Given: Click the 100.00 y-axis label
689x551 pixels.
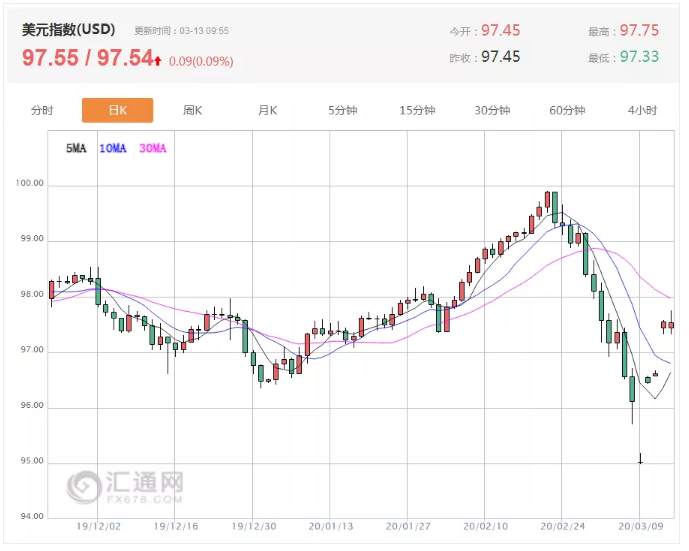Looking at the screenshot, I should [29, 183].
